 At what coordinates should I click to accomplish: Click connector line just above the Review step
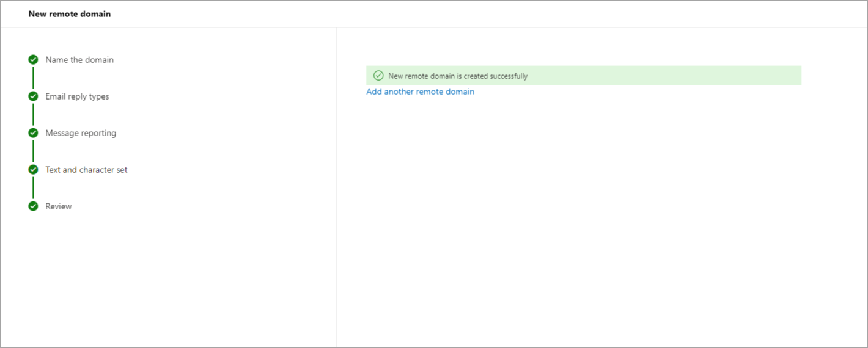[33, 188]
